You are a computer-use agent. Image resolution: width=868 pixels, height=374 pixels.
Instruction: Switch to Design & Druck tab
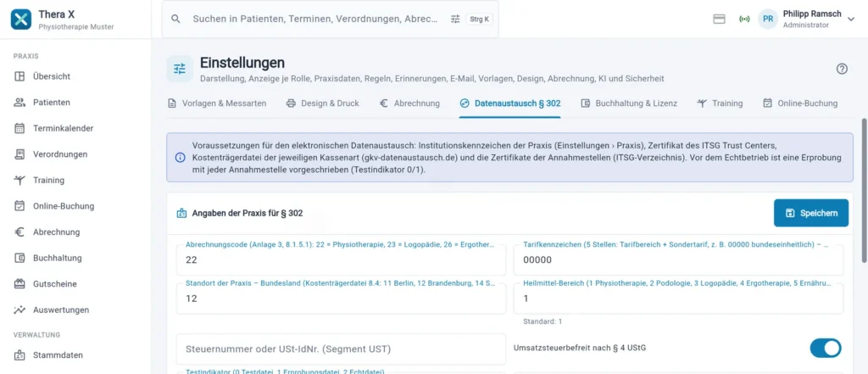pos(323,103)
